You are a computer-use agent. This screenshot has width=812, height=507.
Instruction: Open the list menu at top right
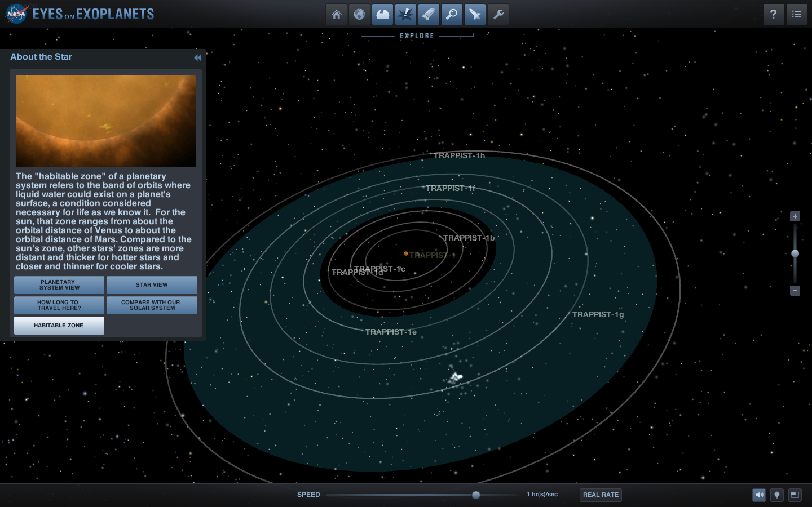point(796,14)
